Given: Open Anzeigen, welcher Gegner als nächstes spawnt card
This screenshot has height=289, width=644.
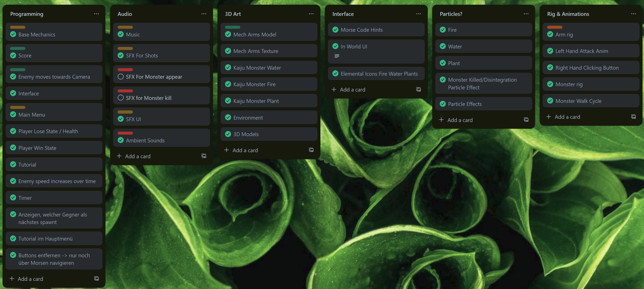Looking at the screenshot, I should click(54, 218).
